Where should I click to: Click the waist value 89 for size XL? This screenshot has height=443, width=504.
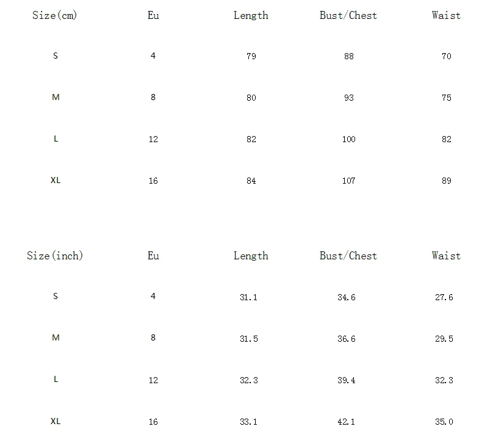[446, 181]
